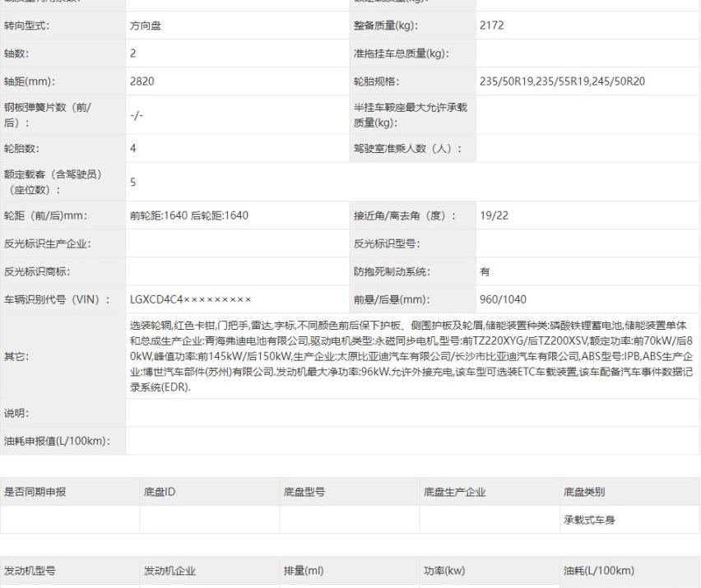Click the approach/departure angle value 19/22

(494, 215)
